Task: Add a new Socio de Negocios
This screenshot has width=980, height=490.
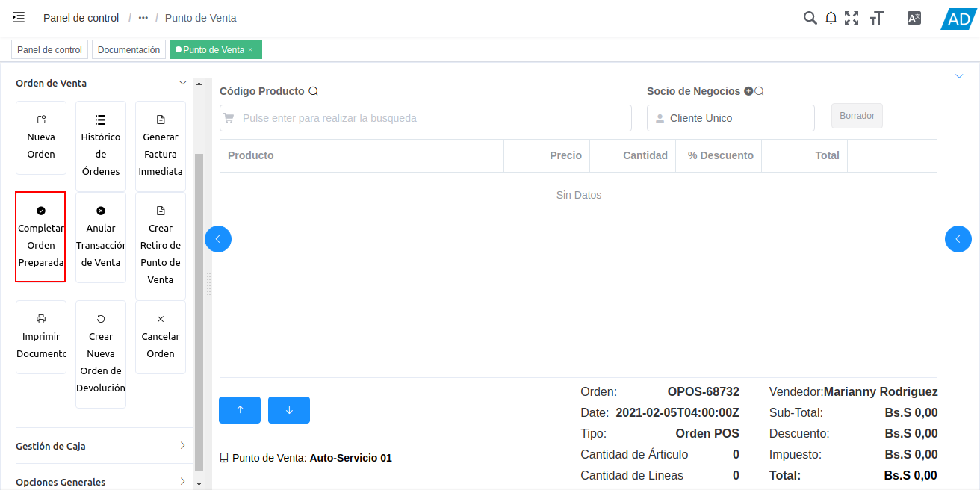Action: [750, 90]
